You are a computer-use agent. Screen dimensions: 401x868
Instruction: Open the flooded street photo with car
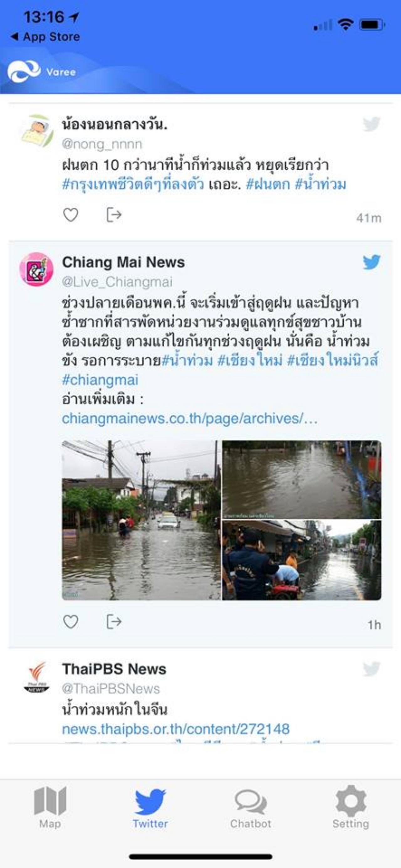pos(141,520)
